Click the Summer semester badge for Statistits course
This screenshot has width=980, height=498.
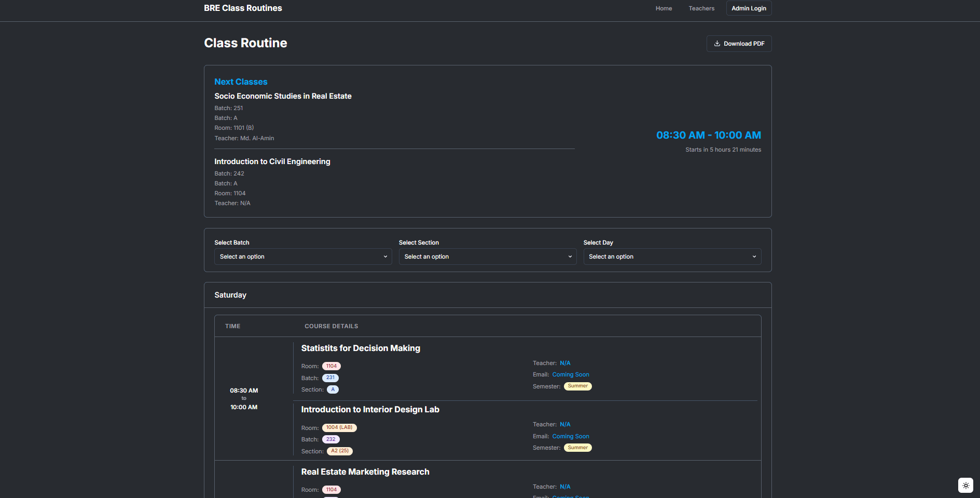(x=577, y=386)
